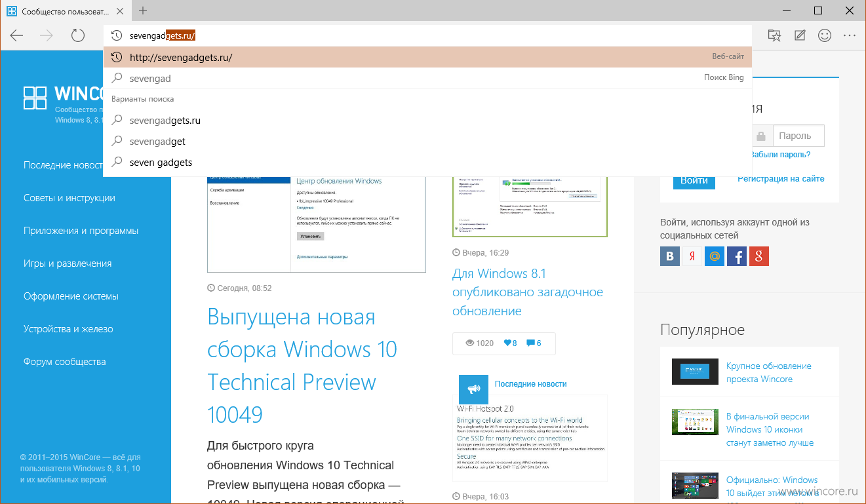Click the view count showing 1020
Screen dimensions: 866x504
480,343
